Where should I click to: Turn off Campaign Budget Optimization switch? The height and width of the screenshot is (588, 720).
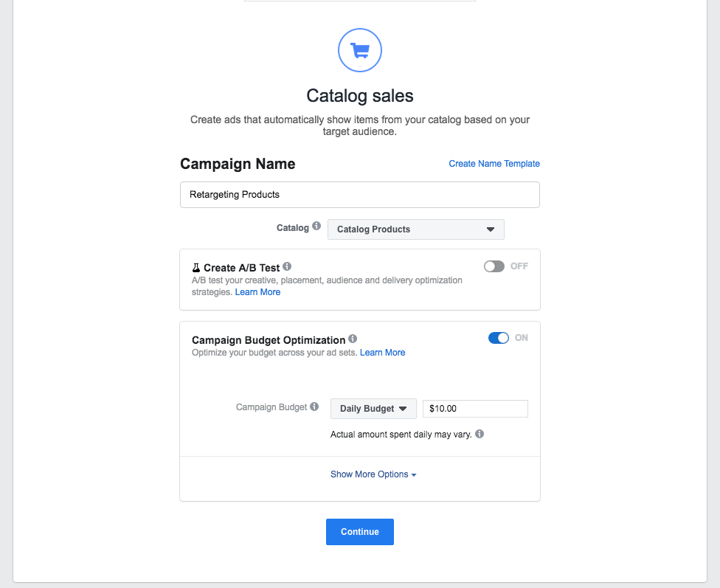coord(499,338)
